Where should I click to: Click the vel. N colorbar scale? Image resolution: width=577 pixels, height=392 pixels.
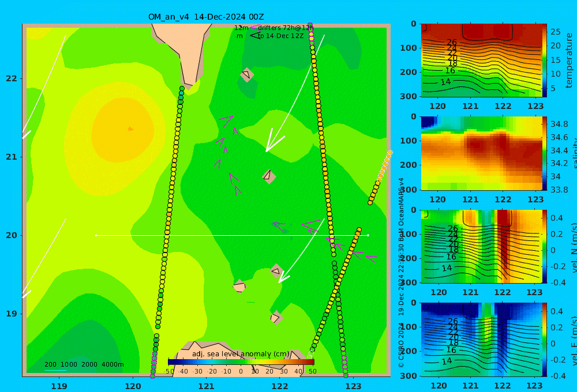click(545, 246)
